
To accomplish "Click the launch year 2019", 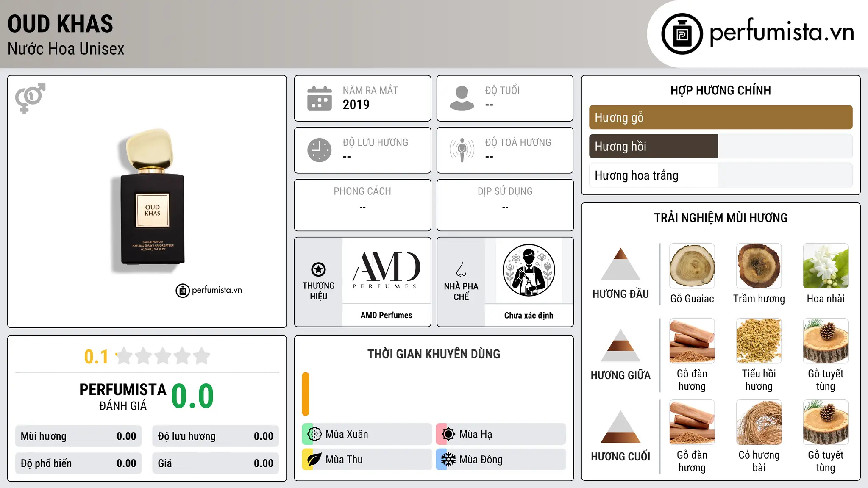I will (356, 104).
